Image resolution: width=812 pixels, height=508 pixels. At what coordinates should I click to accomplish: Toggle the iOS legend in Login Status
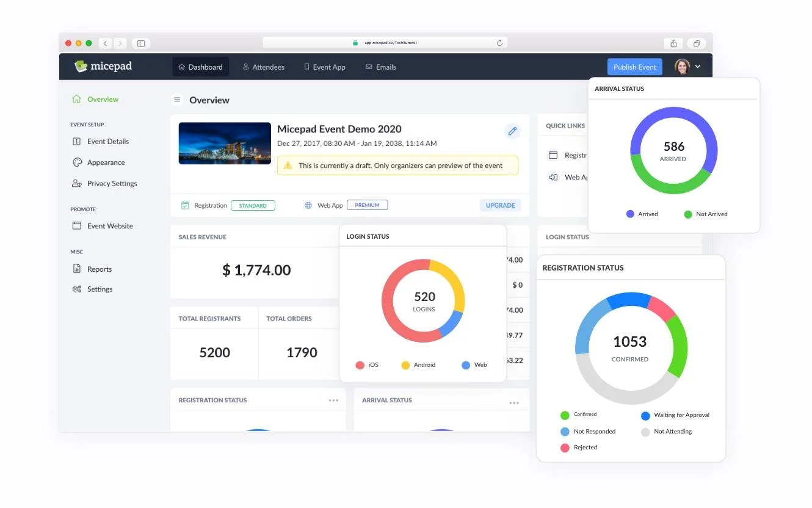[360, 365]
